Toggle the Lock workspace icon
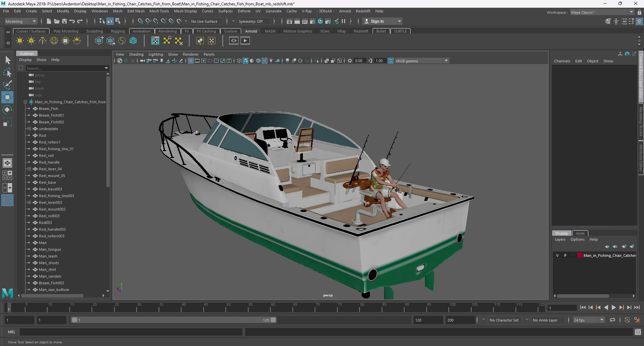This screenshot has width=644, height=346. [x=639, y=12]
